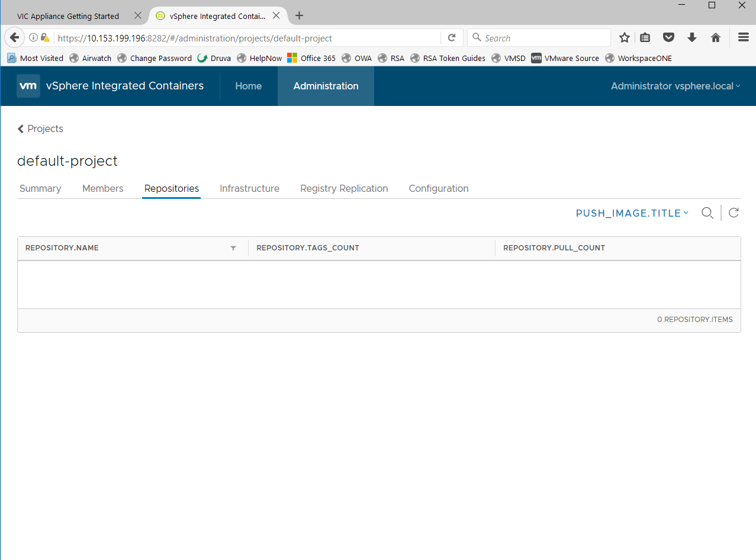Click the vm logo icon
This screenshot has height=560, width=756.
28,86
